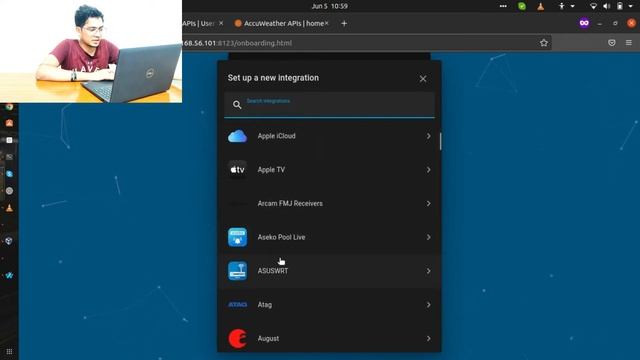Select the ASUSWRT integration label
Image resolution: width=640 pixels, height=360 pixels.
coord(273,271)
